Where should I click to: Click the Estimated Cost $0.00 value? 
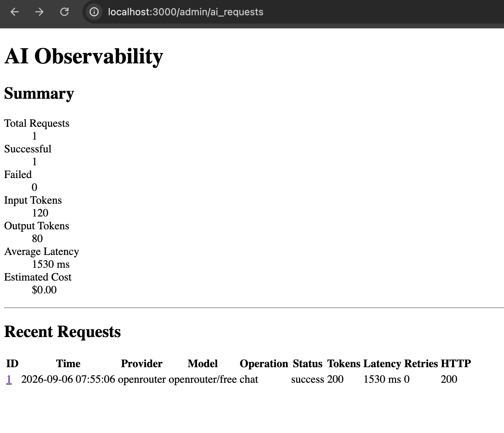(x=44, y=290)
